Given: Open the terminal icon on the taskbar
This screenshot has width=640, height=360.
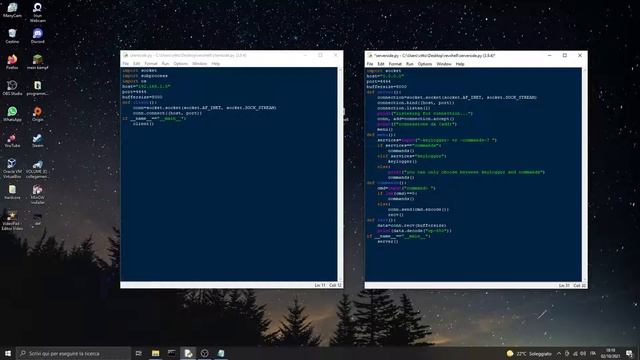Looking at the screenshot, I should 172,353.
